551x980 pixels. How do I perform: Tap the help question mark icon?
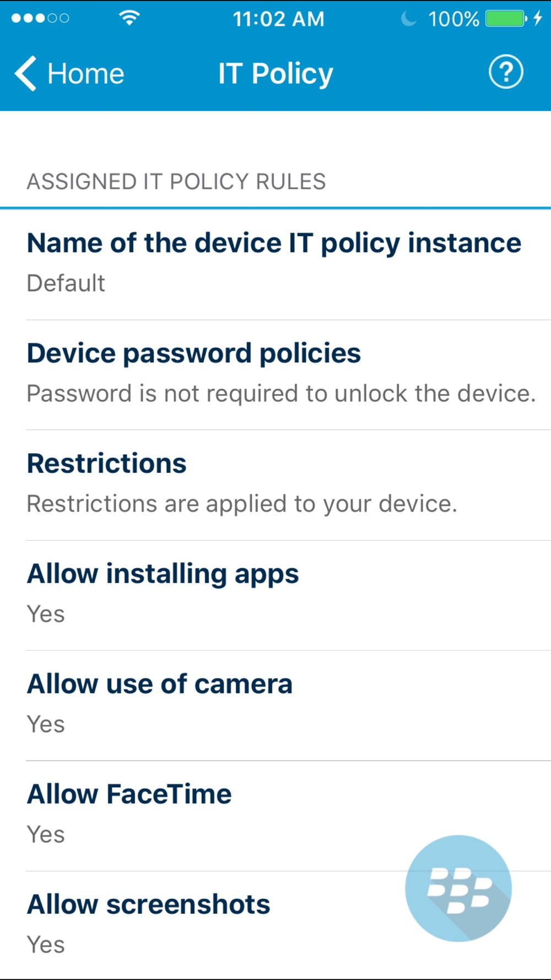coord(505,72)
